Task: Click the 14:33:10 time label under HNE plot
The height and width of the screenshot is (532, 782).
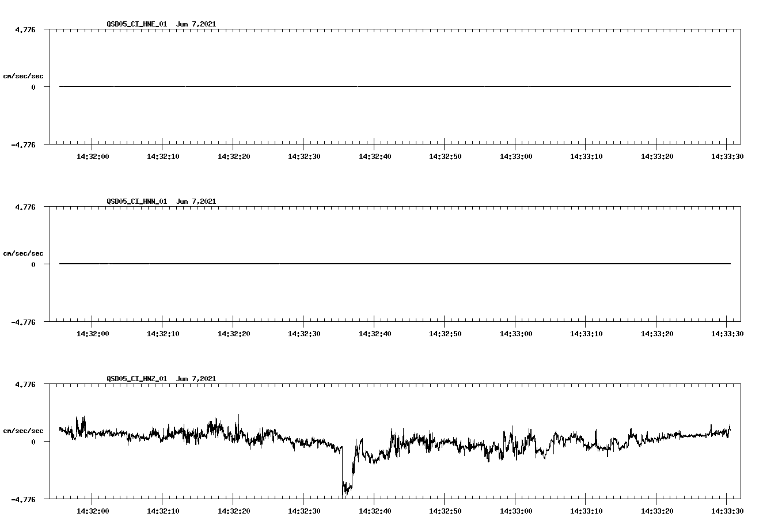Action: [586, 156]
